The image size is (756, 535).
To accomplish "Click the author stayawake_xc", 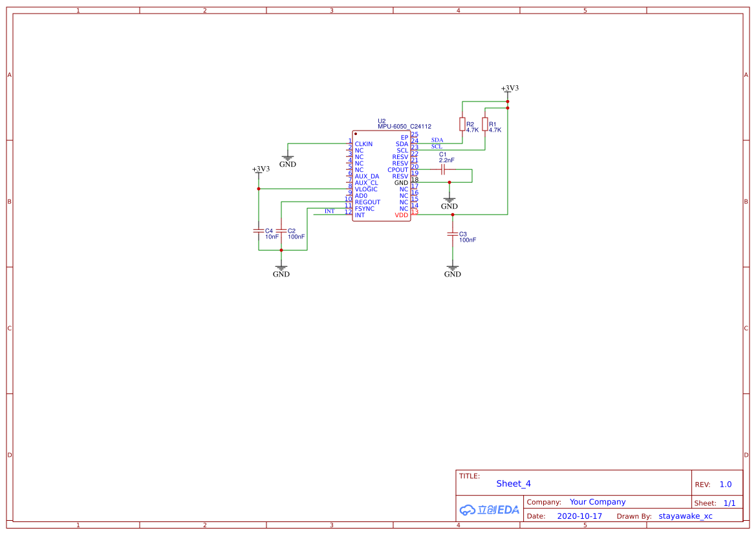I will pyautogui.click(x=685, y=516).
